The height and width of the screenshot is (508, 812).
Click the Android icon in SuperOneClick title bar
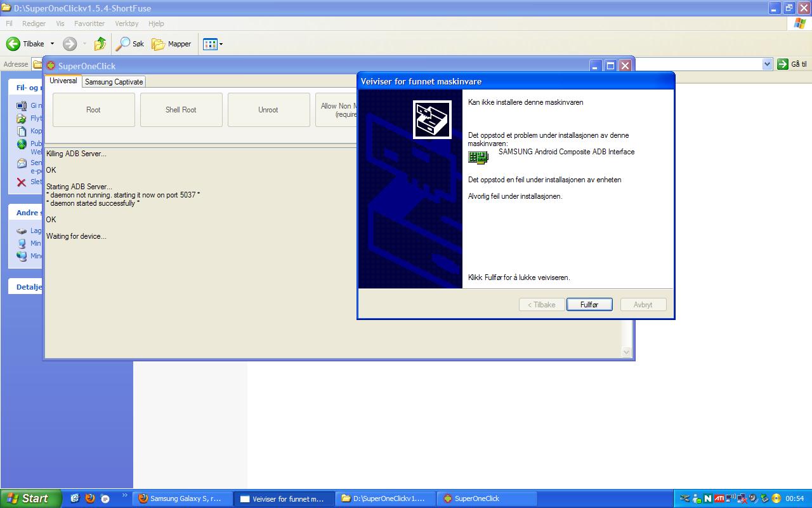[51, 66]
